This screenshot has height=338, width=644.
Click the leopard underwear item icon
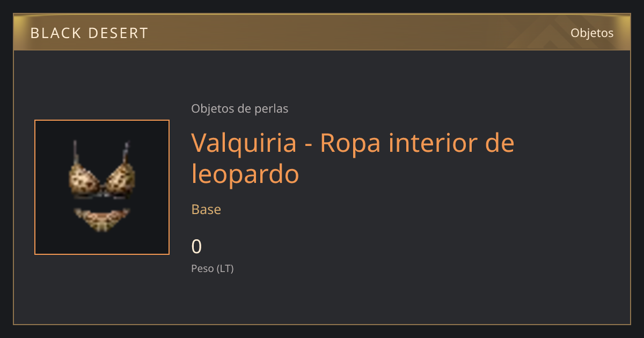tap(102, 187)
